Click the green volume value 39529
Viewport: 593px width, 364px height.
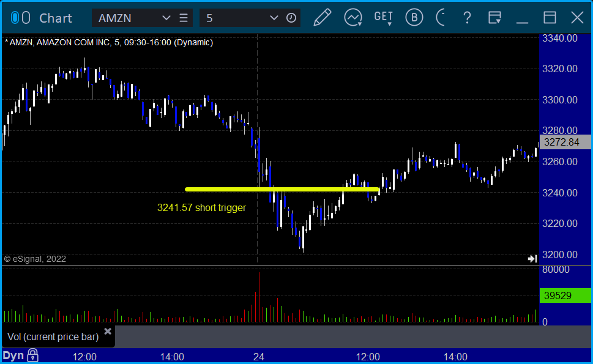(x=565, y=295)
